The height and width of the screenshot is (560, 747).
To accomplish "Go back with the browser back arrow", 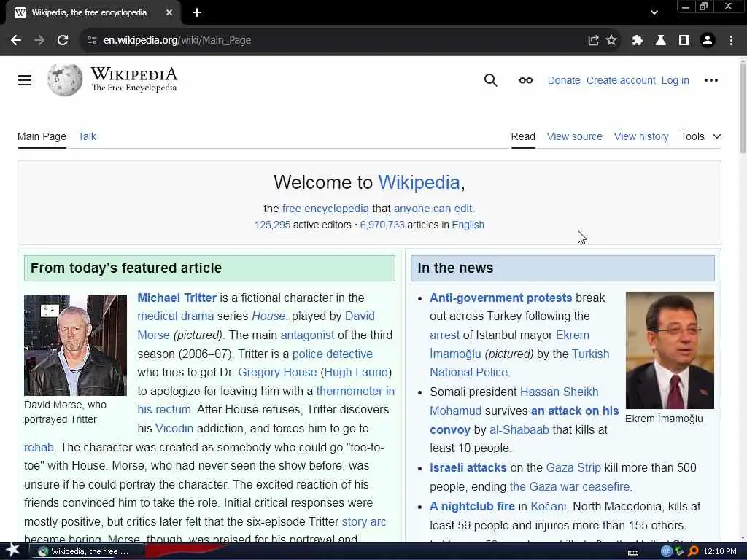I will [16, 40].
